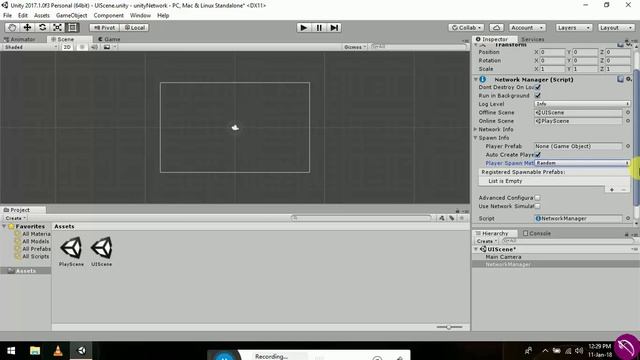Switch to the Services tab
640x360 pixels.
click(x=533, y=39)
